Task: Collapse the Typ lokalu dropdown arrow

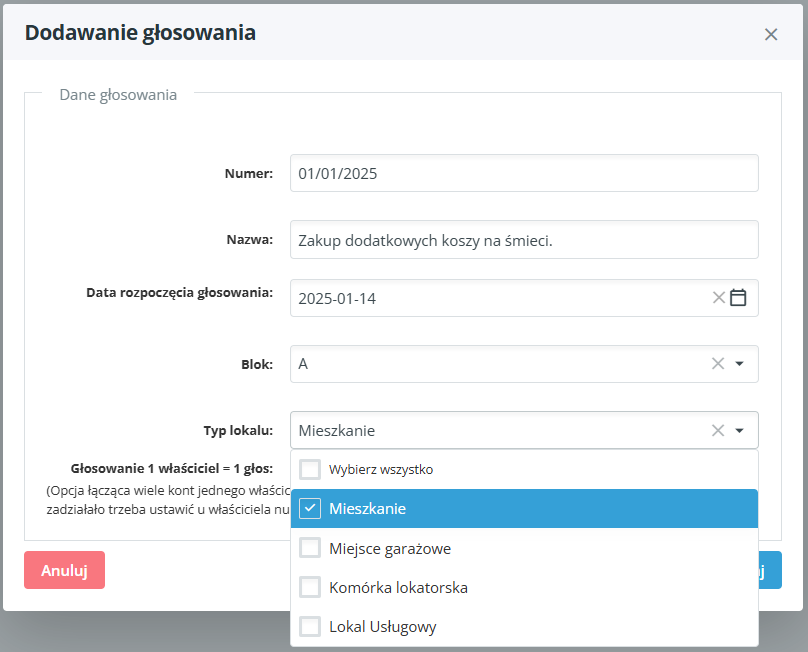Action: pos(740,431)
